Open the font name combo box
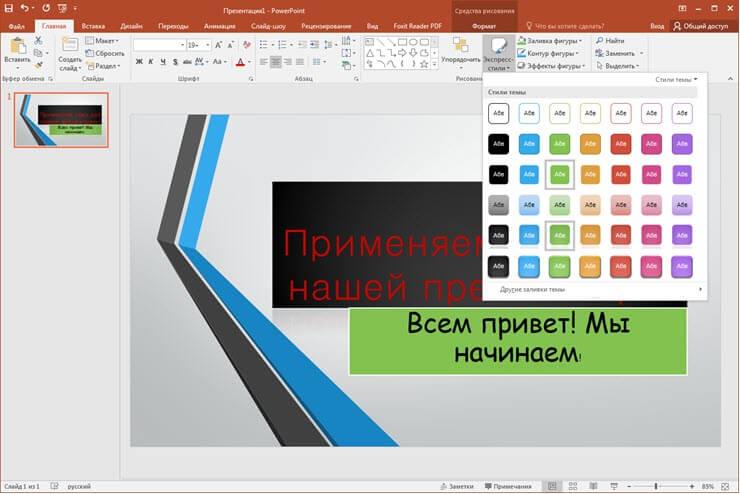 click(x=159, y=45)
